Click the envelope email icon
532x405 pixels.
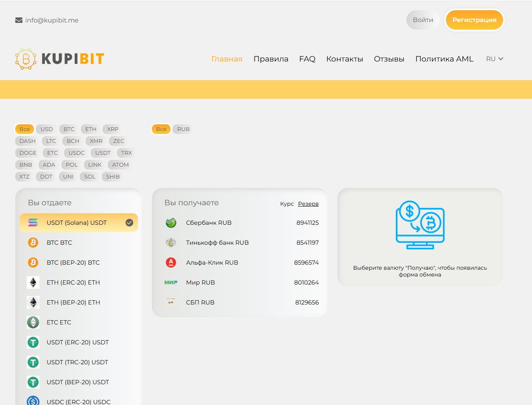point(19,20)
